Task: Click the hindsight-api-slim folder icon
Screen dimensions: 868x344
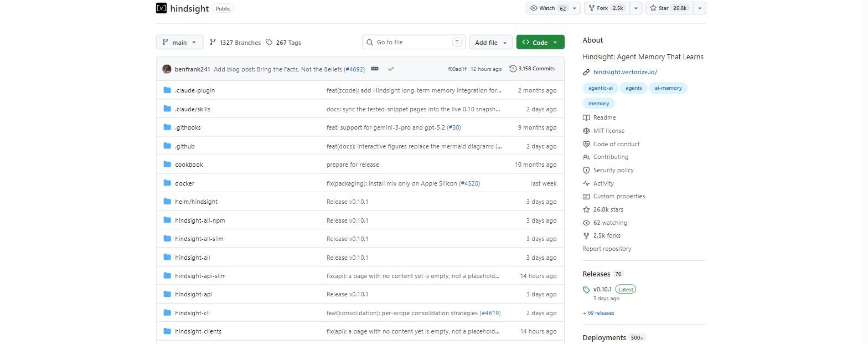Action: click(x=167, y=276)
